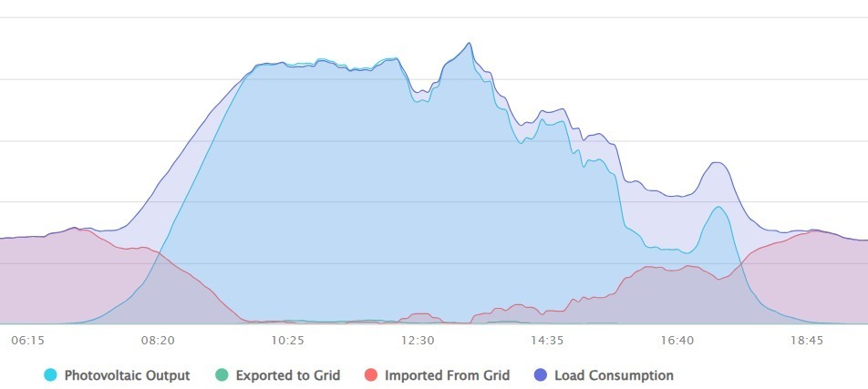Image resolution: width=868 pixels, height=389 pixels.
Task: Click the purple Load Consumption legend dot
Action: pyautogui.click(x=541, y=375)
